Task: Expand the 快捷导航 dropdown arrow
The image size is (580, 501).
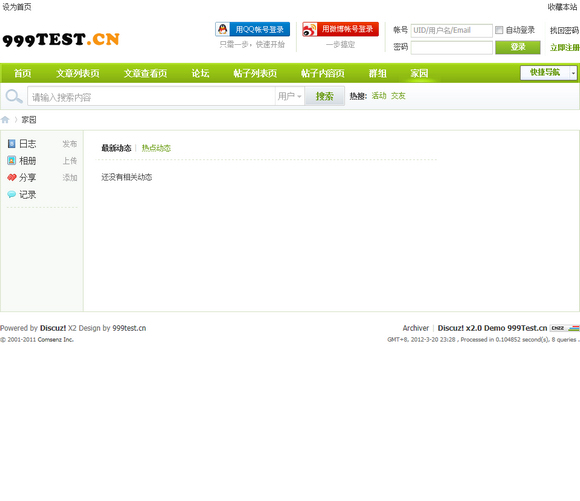Action: tap(573, 73)
